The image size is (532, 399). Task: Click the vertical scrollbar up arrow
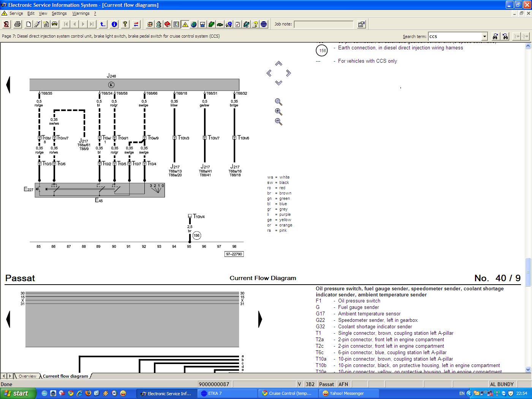(x=528, y=46)
